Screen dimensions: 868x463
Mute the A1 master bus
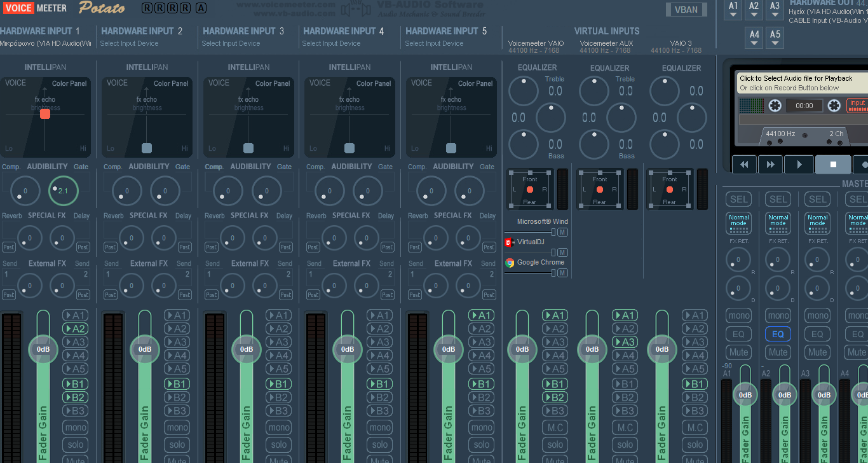pyautogui.click(x=739, y=352)
